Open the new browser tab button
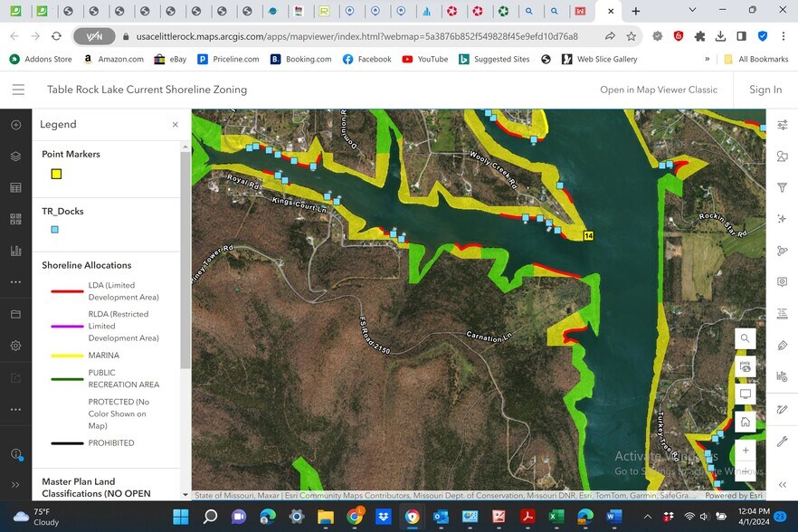 click(x=636, y=11)
